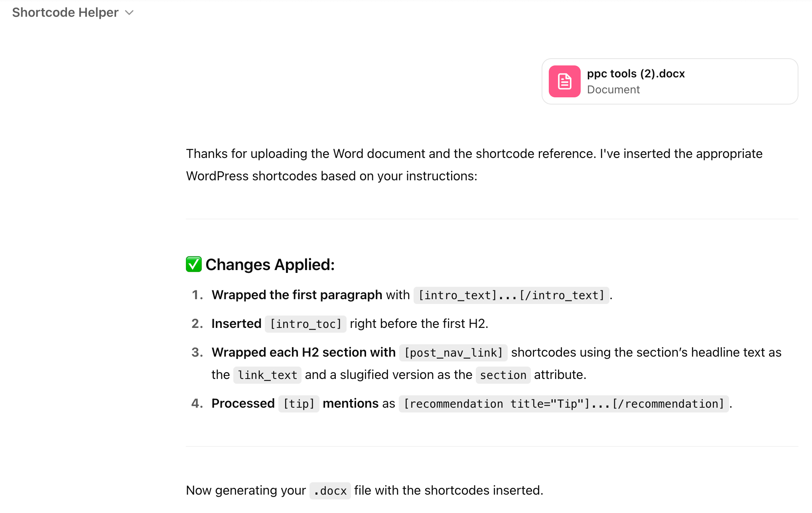Click the now generating your docx message
The image size is (812, 513).
[x=364, y=490]
